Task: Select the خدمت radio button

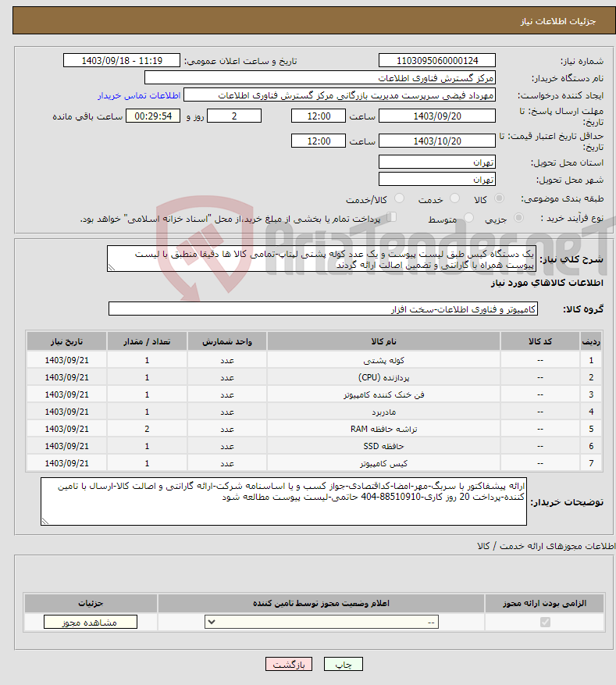Action: tap(454, 198)
